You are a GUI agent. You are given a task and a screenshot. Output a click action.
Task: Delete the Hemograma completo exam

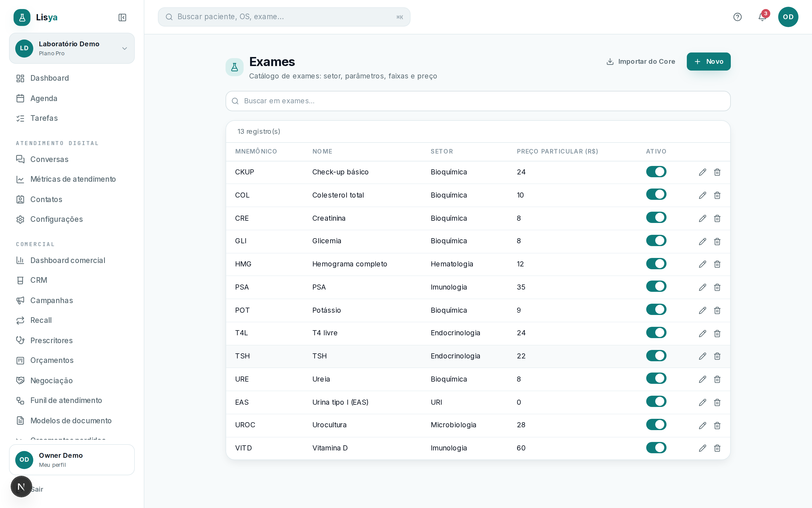point(717,264)
